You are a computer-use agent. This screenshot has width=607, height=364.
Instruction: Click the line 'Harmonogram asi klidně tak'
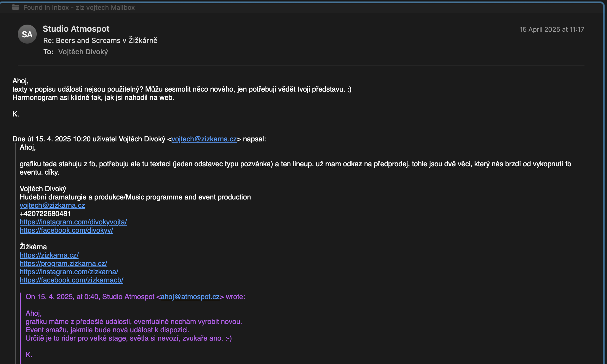pyautogui.click(x=93, y=98)
